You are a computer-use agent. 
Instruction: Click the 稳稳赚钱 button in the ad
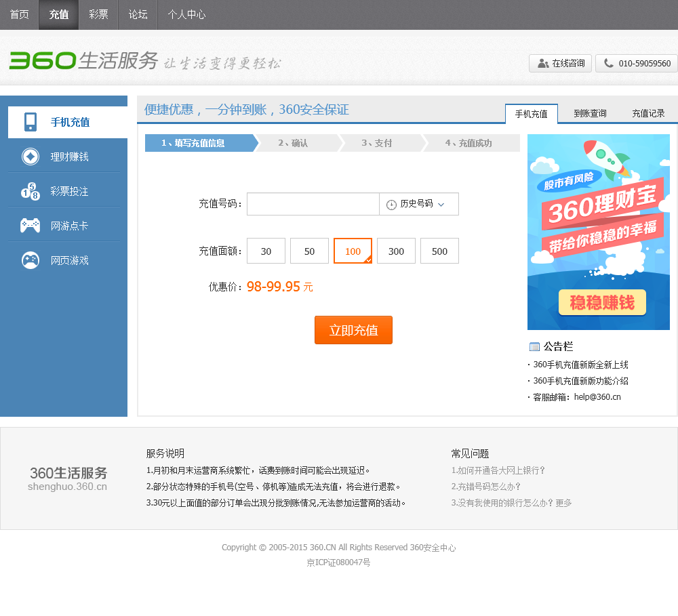pos(602,302)
